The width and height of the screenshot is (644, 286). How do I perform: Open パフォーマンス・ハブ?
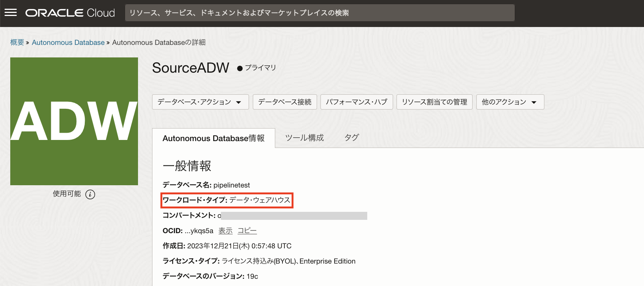[x=357, y=102]
